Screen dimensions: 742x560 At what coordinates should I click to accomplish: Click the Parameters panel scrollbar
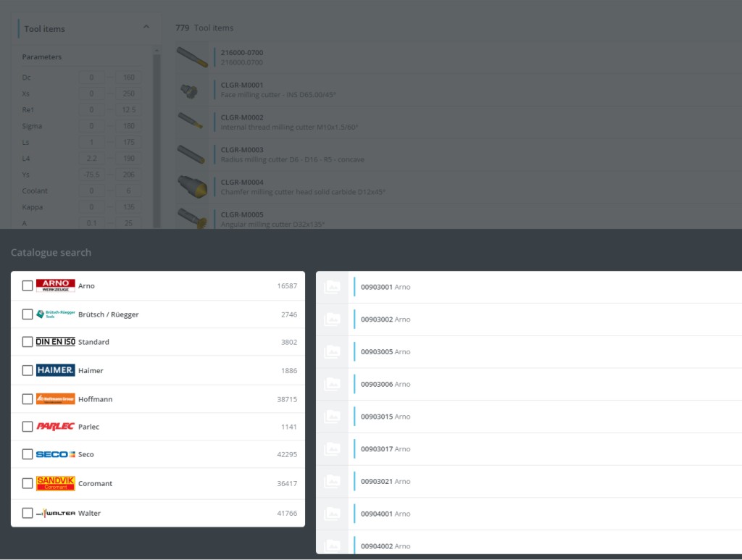[157, 141]
